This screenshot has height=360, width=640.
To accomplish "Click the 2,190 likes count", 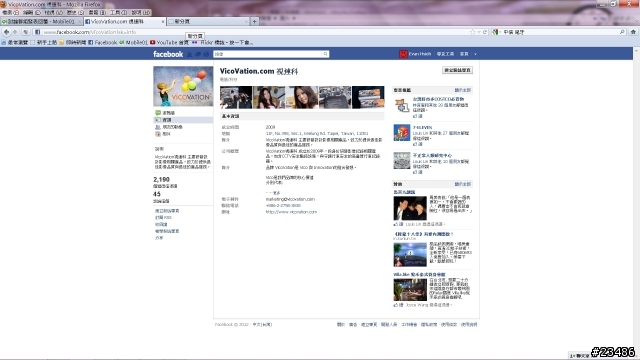I will click(x=161, y=179).
